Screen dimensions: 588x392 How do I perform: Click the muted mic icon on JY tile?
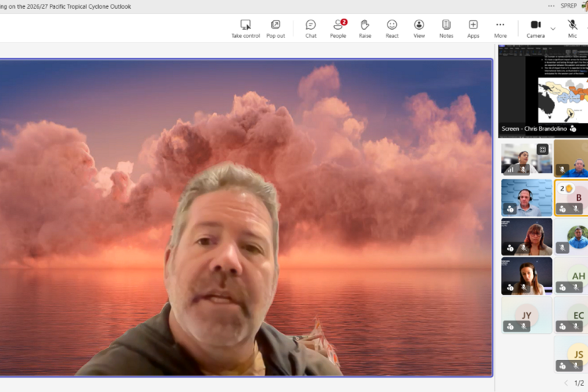tap(524, 327)
